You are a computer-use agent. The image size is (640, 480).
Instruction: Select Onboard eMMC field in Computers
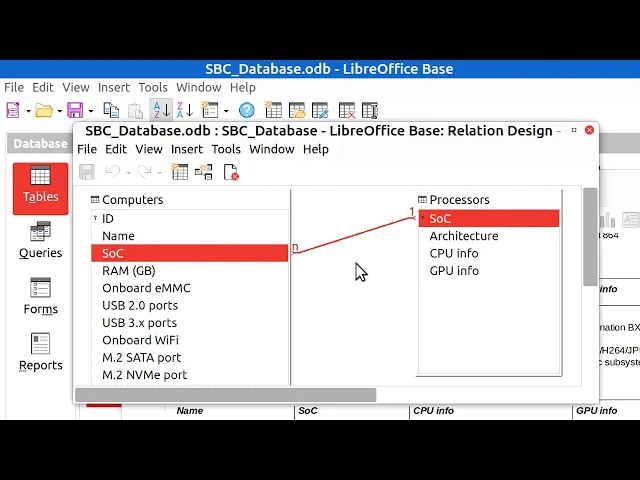(x=190, y=288)
